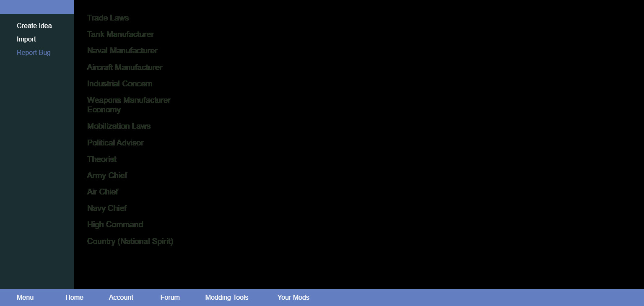Open the Army Chief category

coord(107,176)
